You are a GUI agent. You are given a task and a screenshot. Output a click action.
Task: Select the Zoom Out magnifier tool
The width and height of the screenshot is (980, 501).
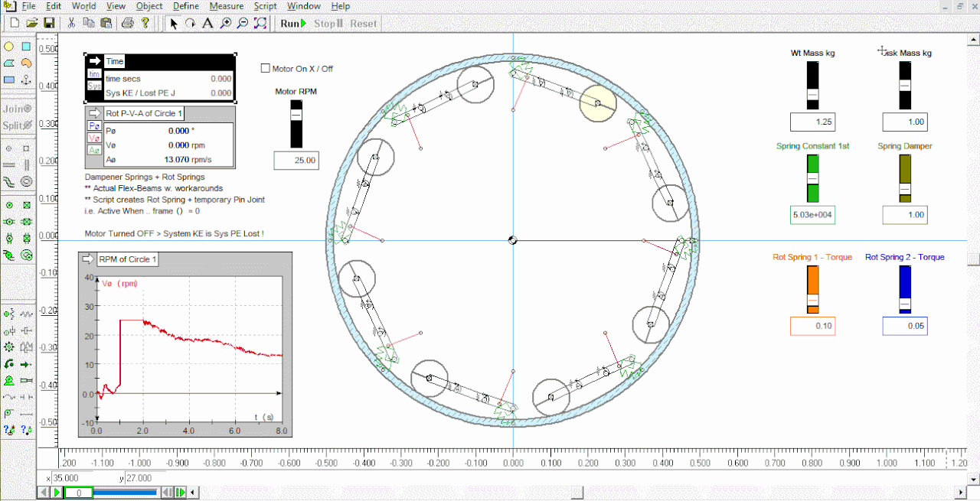(x=243, y=24)
